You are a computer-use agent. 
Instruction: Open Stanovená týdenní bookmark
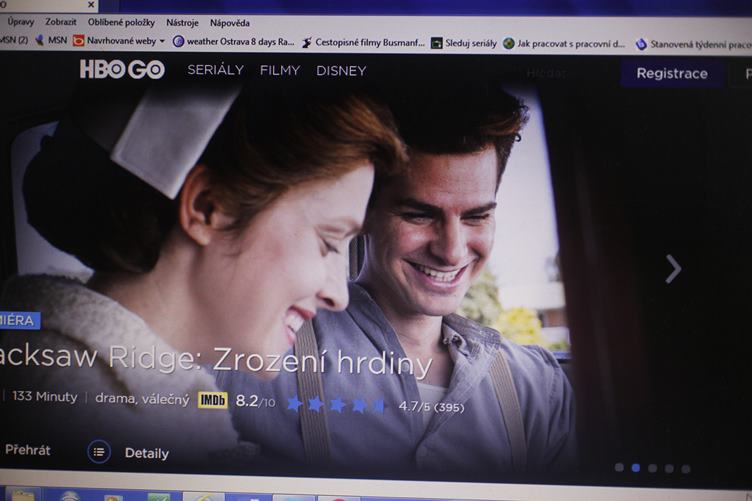pos(693,44)
